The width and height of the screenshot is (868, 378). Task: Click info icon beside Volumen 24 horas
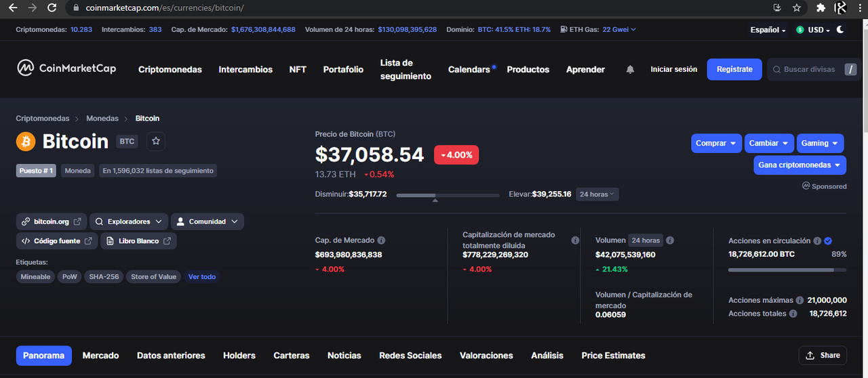point(670,240)
